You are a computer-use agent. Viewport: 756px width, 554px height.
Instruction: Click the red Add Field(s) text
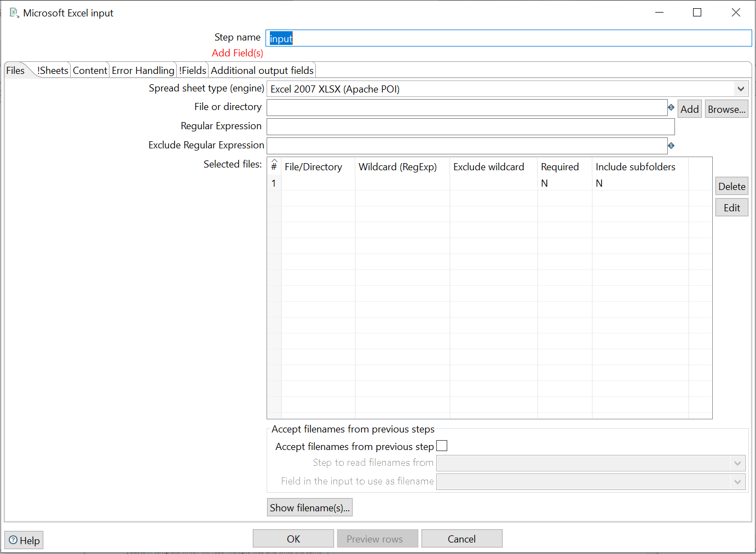[x=238, y=53]
